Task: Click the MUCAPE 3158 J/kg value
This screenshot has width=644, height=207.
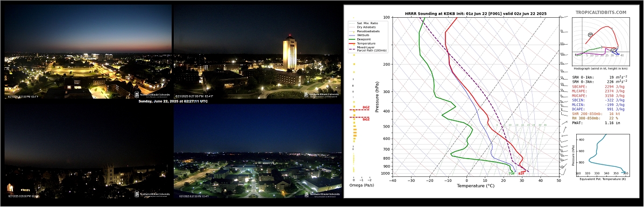Action: coord(614,95)
